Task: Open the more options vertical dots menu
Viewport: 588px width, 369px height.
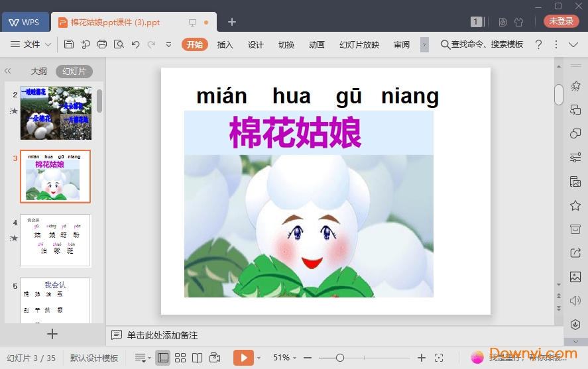Action: pos(556,44)
